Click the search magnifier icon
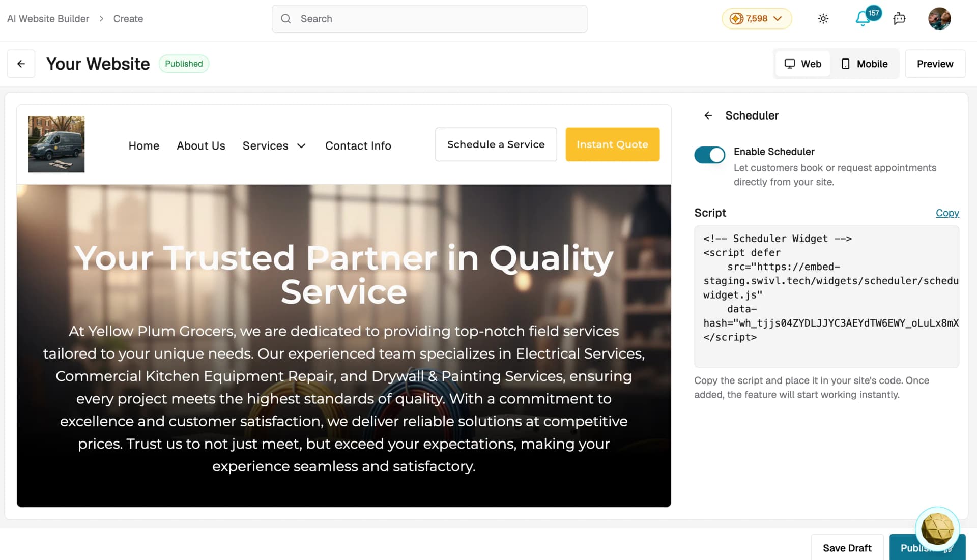Image resolution: width=977 pixels, height=560 pixels. [286, 19]
